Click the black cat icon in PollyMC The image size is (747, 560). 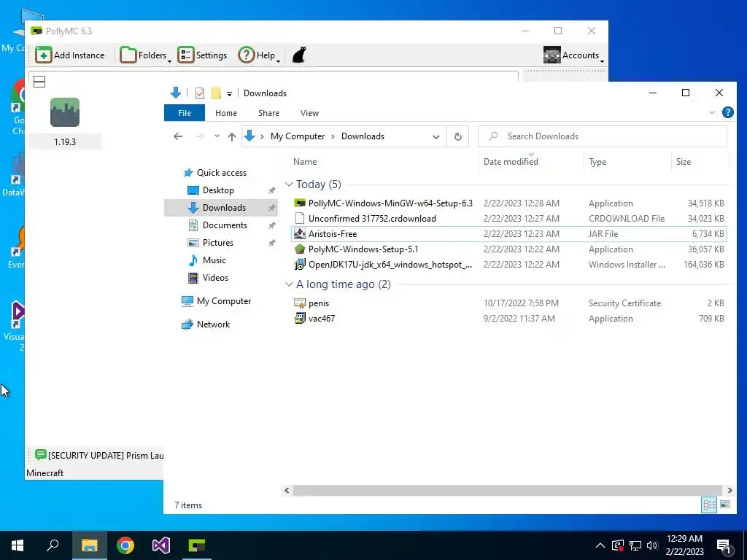coord(298,55)
